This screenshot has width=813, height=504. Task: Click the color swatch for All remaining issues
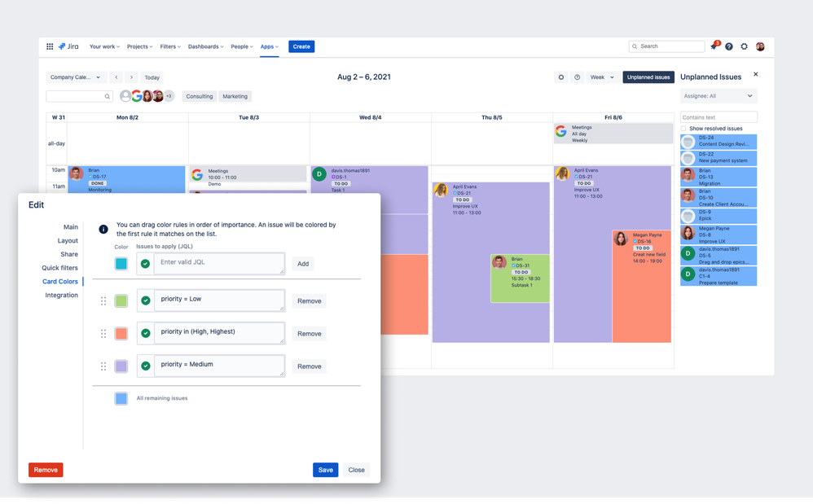point(121,398)
